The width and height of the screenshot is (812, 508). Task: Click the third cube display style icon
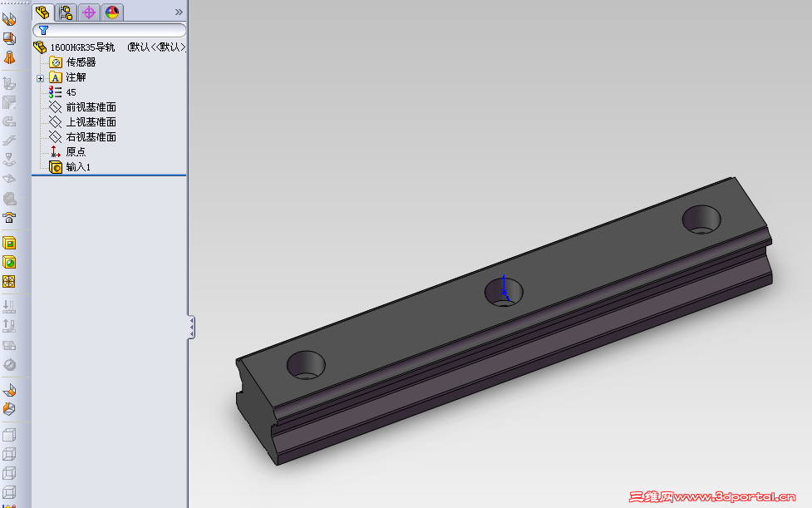(9, 473)
